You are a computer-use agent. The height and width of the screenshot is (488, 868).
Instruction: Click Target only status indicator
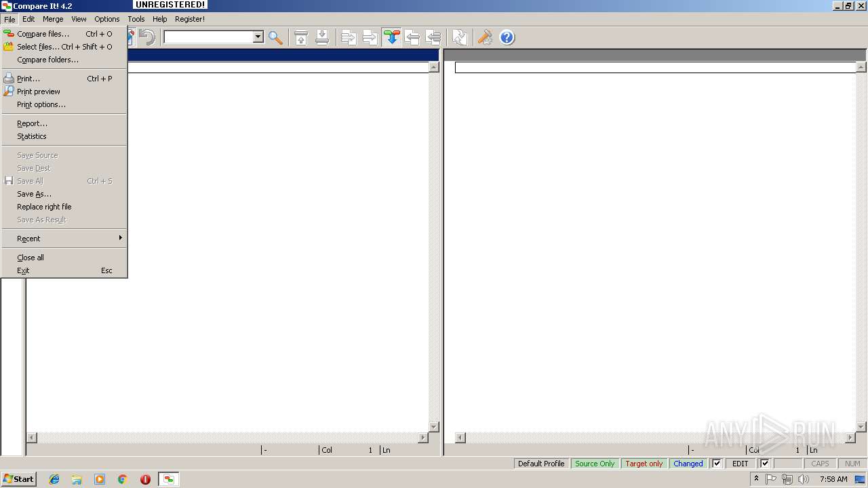tap(644, 464)
